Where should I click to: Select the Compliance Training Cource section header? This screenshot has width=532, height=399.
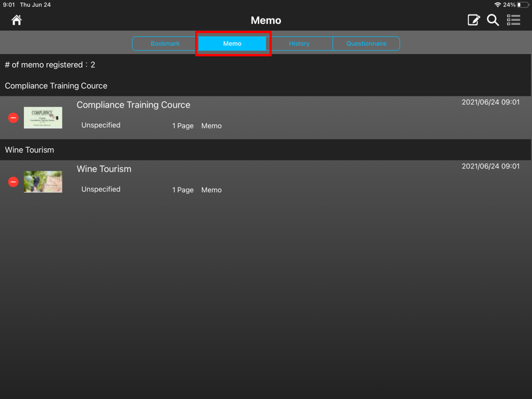click(56, 86)
